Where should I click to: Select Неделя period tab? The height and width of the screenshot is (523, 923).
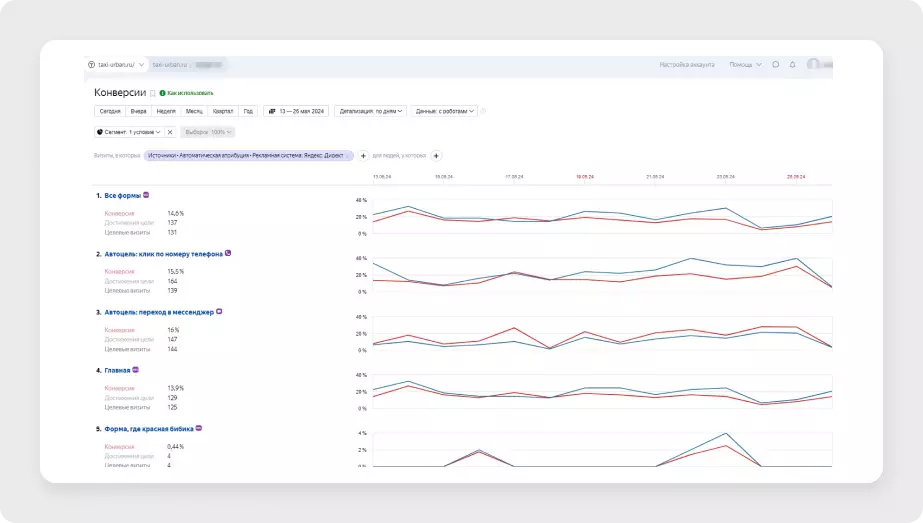[166, 111]
